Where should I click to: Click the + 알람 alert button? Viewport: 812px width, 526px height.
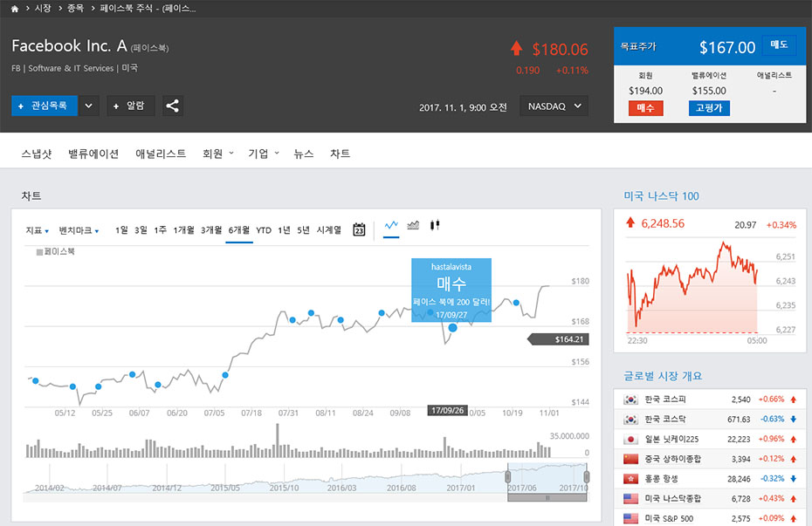(x=130, y=106)
